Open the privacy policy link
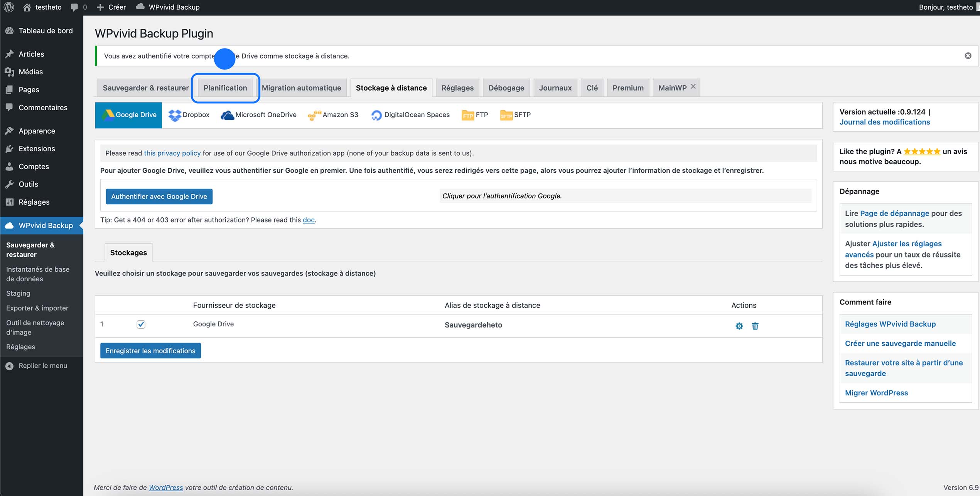The image size is (980, 496). tap(172, 153)
